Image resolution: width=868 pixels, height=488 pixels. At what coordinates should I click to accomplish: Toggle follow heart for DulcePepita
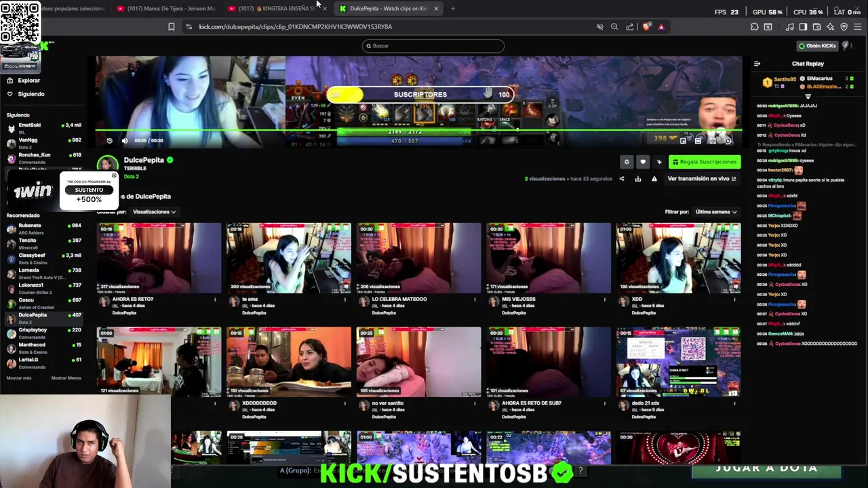coord(643,162)
